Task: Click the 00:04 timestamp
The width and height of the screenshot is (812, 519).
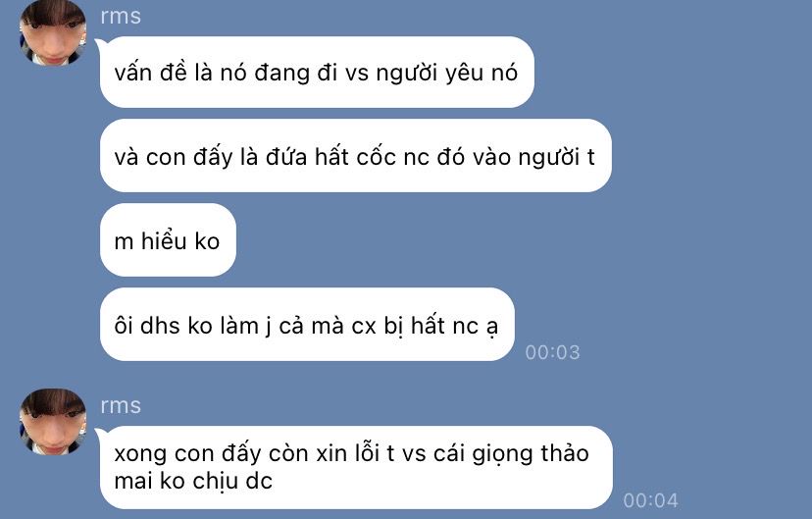Action: click(650, 500)
